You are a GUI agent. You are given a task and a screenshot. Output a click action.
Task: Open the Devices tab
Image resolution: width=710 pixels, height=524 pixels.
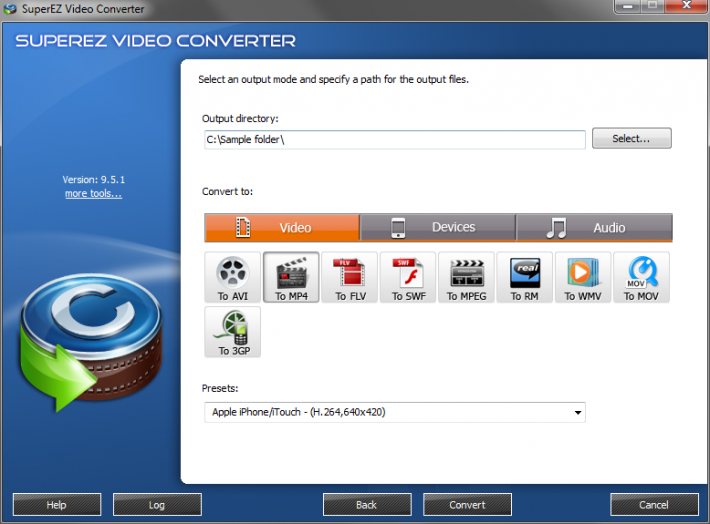click(438, 227)
